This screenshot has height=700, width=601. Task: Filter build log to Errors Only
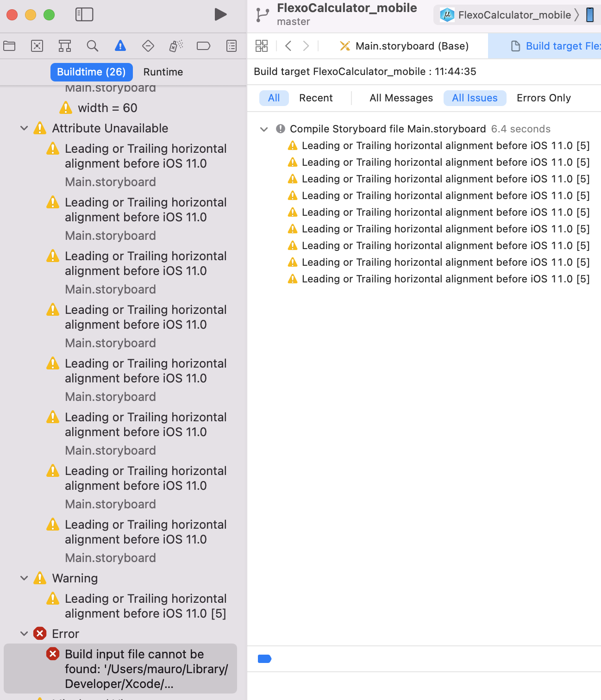click(544, 98)
